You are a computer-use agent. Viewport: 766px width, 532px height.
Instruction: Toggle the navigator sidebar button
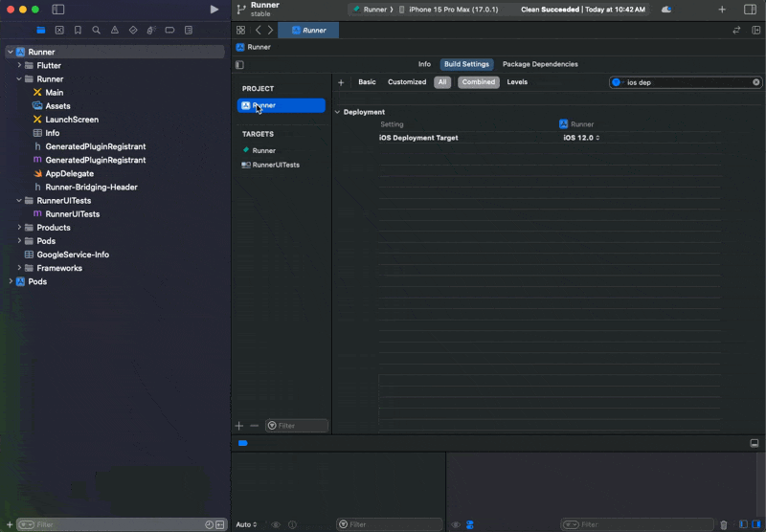(x=58, y=10)
